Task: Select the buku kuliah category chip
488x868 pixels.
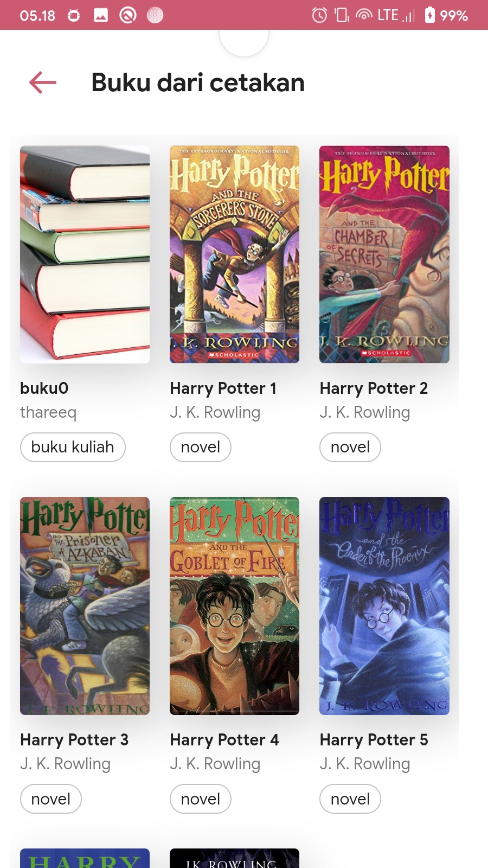Action: (73, 447)
